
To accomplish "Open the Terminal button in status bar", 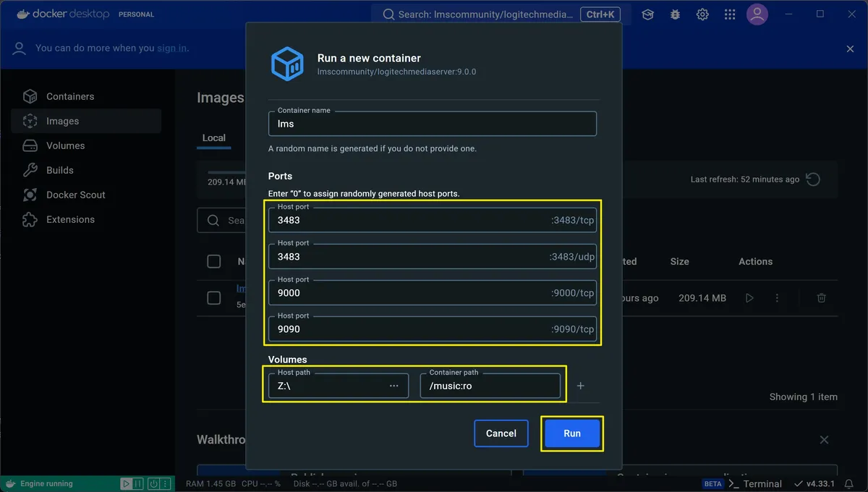I will [x=755, y=483].
